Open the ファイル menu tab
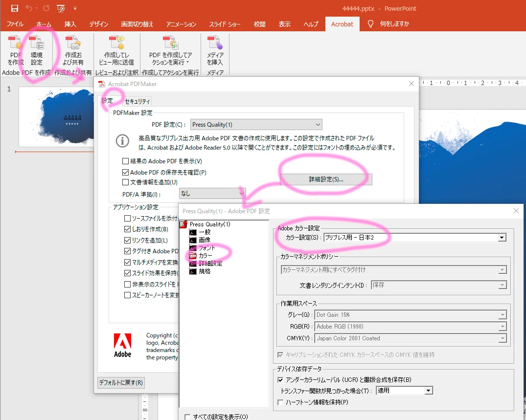526x420 pixels. tap(15, 24)
